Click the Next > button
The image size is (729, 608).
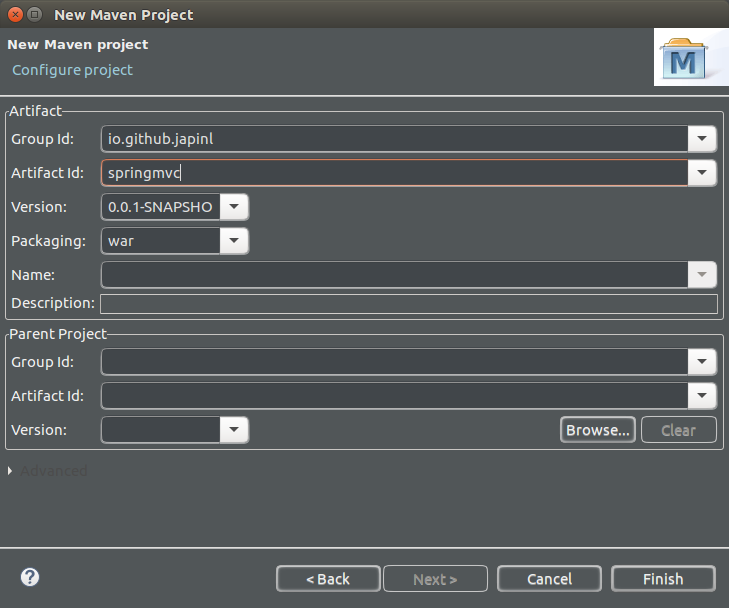tap(435, 579)
